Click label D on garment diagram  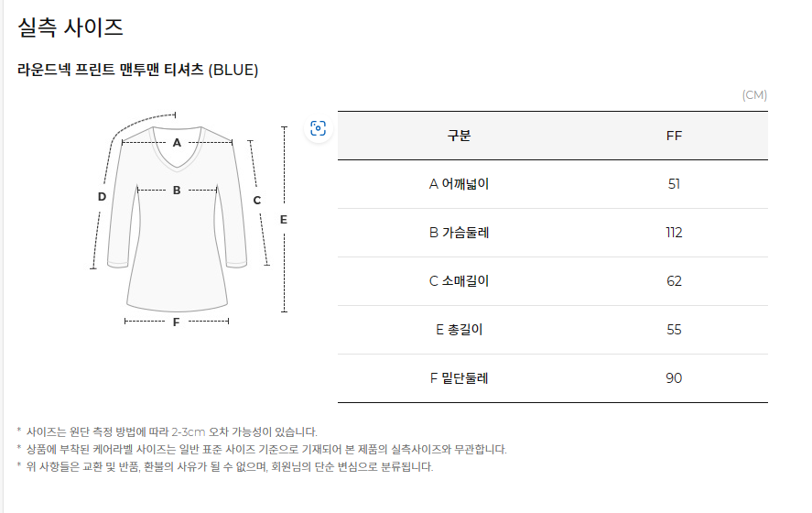tap(102, 196)
